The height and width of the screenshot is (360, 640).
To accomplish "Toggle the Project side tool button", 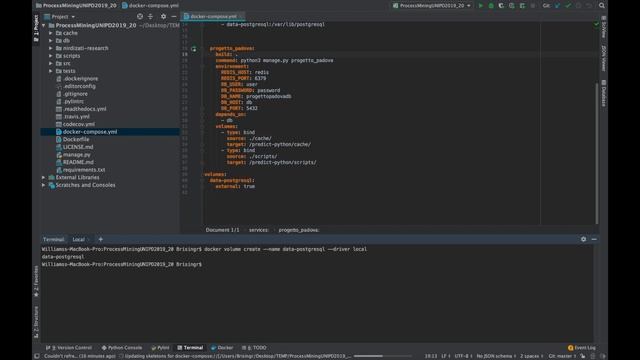I will click(x=36, y=28).
